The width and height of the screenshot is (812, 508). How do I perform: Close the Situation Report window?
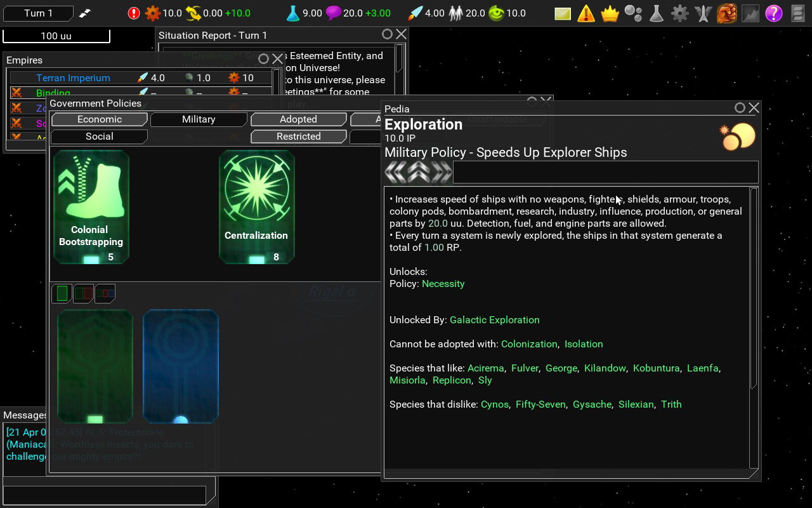click(x=401, y=34)
